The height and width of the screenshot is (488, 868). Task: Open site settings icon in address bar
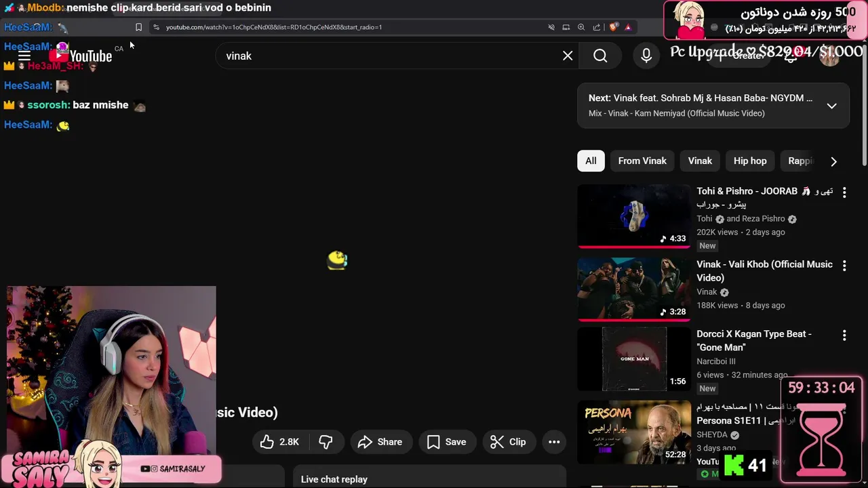[157, 27]
